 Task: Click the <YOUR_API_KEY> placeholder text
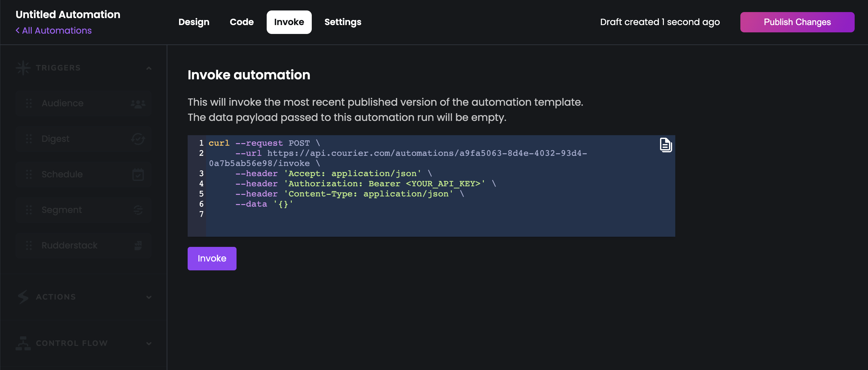click(x=443, y=184)
